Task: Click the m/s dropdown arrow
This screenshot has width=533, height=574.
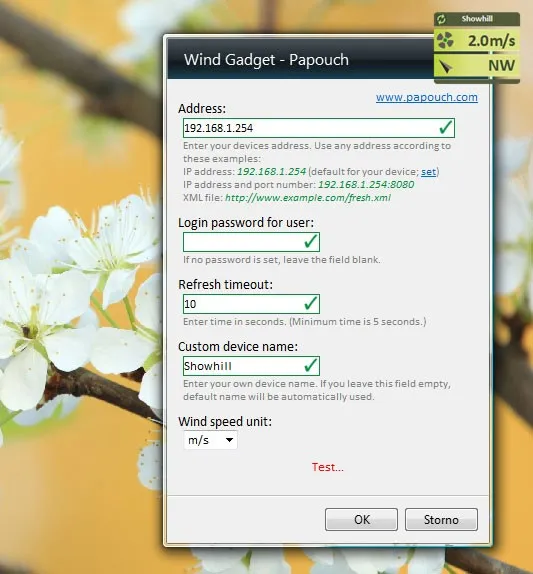Action: click(230, 440)
